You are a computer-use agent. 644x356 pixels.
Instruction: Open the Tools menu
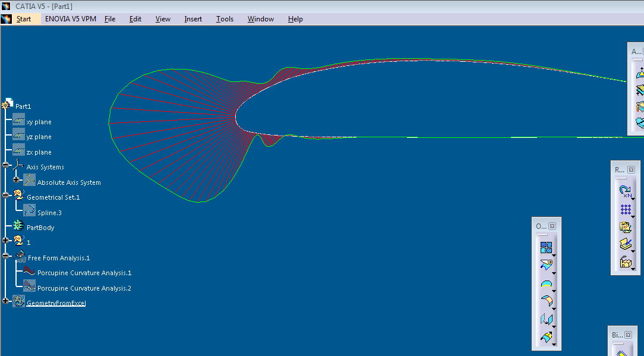point(225,19)
